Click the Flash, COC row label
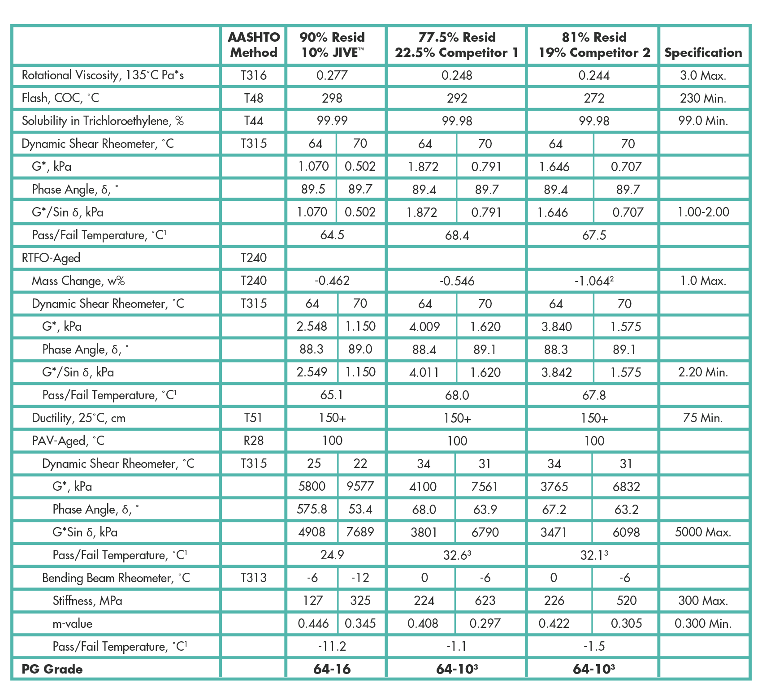The height and width of the screenshot is (700, 762). pos(60,98)
